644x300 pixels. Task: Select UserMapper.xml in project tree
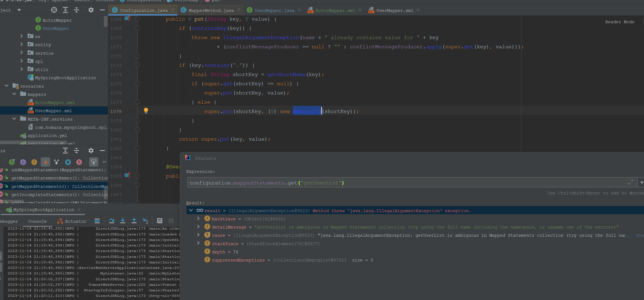pyautogui.click(x=53, y=111)
